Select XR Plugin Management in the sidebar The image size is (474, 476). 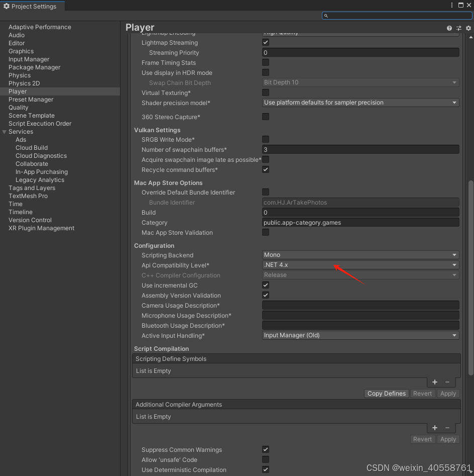41,228
